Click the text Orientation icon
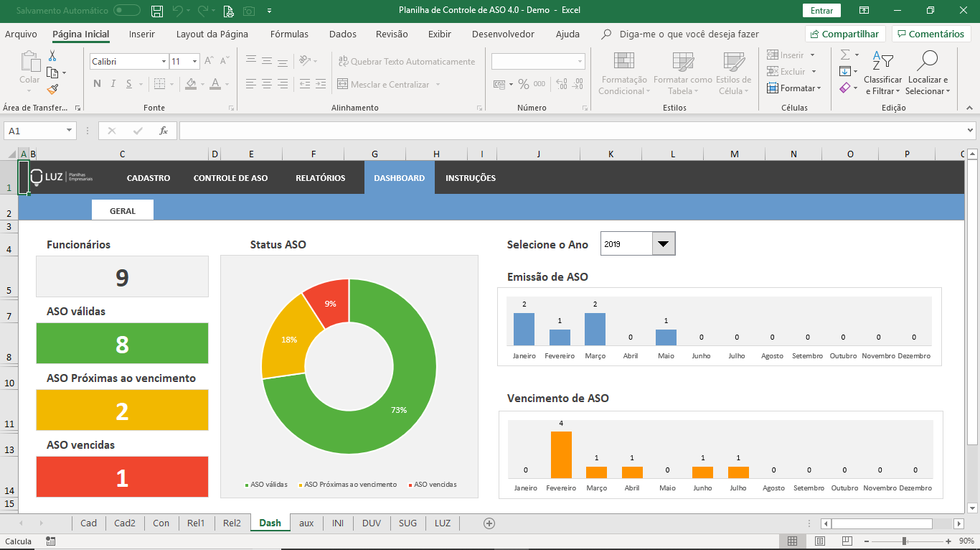This screenshot has width=980, height=550. tap(305, 62)
